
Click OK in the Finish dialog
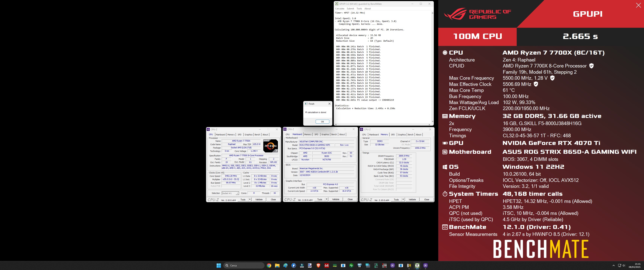322,122
